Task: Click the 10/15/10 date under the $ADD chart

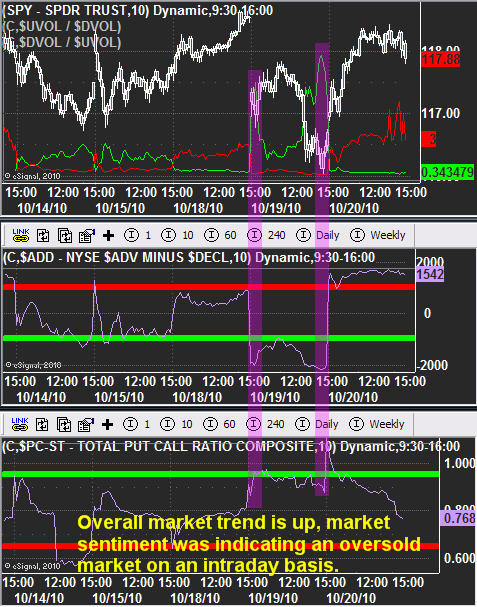Action: click(119, 397)
